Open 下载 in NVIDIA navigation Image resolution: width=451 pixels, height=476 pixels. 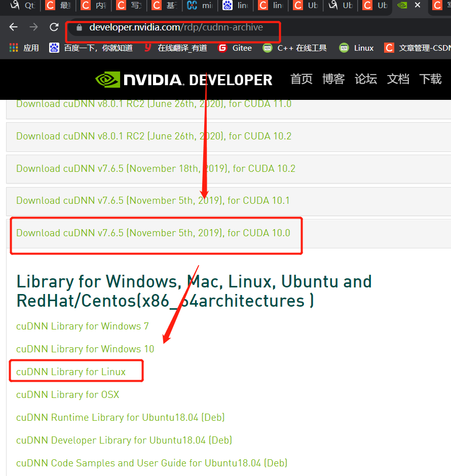coord(430,79)
